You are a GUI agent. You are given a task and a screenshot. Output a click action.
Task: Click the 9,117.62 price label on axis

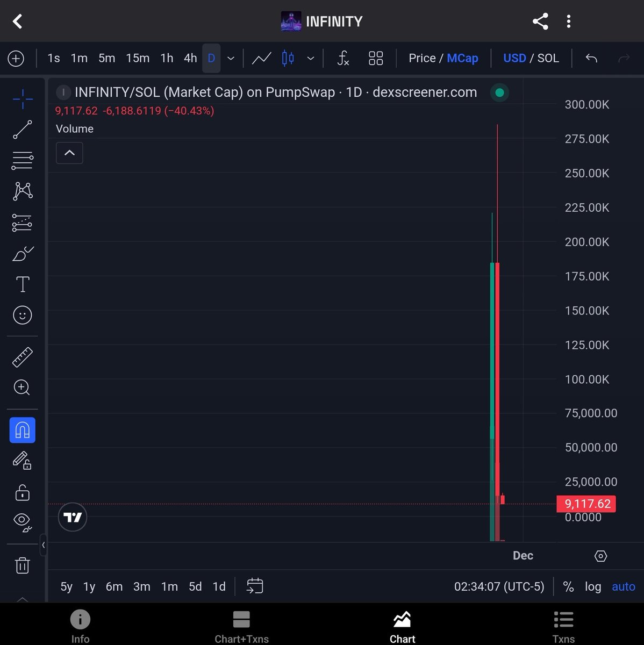(586, 504)
